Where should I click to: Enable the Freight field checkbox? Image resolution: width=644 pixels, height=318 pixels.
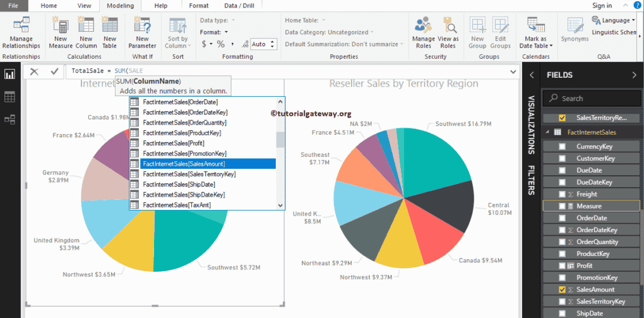coord(562,194)
